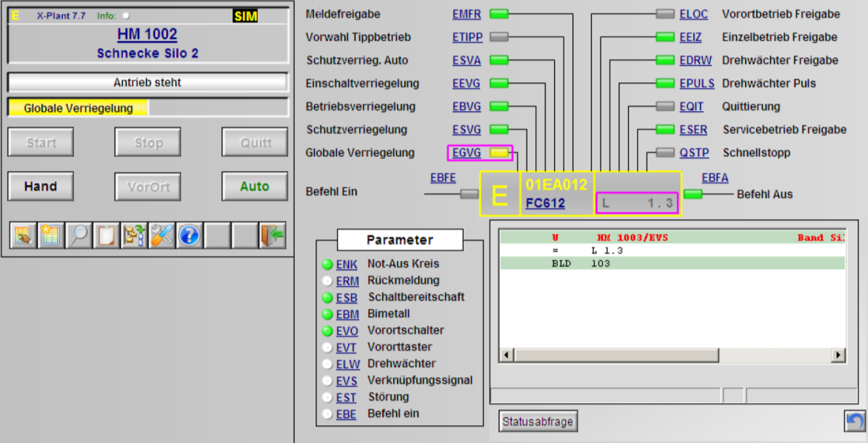This screenshot has width=868, height=443.
Task: Click the grey ELOC indicator lamp
Action: [x=665, y=14]
